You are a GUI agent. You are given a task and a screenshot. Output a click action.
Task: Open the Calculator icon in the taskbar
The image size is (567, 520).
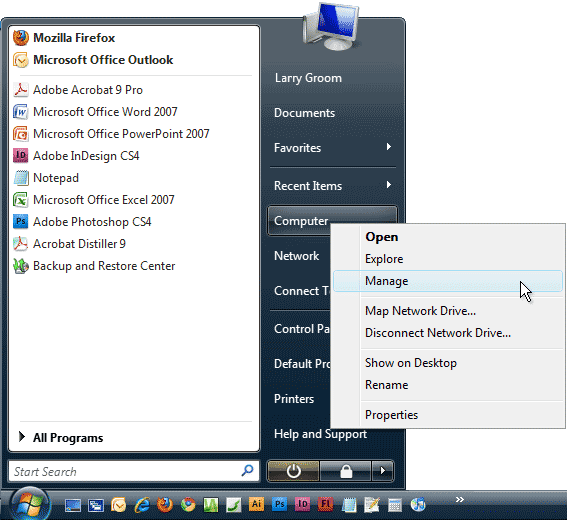pyautogui.click(x=395, y=505)
